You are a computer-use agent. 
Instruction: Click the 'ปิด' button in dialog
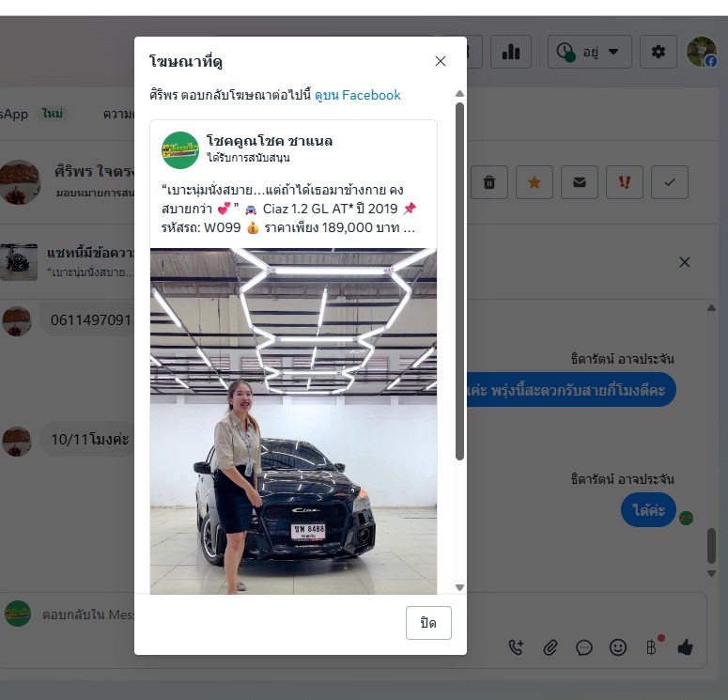pos(428,622)
